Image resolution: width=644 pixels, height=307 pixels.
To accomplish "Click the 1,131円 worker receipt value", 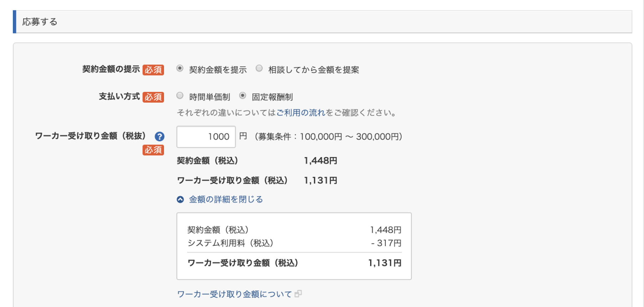I will (x=320, y=180).
